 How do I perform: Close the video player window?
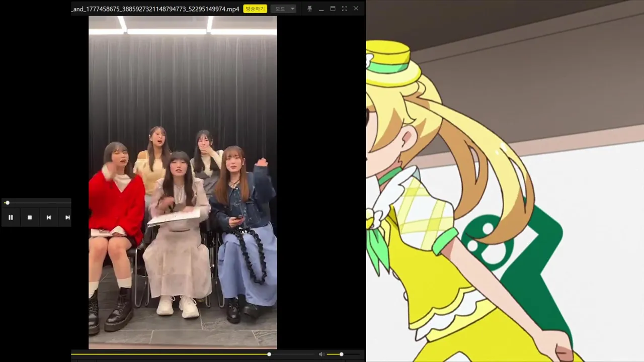tap(356, 9)
